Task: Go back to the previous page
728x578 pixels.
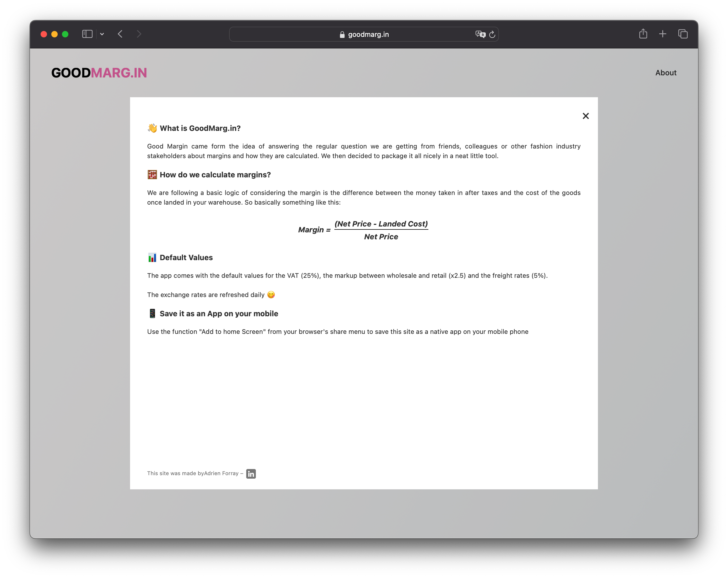Action: coord(120,34)
